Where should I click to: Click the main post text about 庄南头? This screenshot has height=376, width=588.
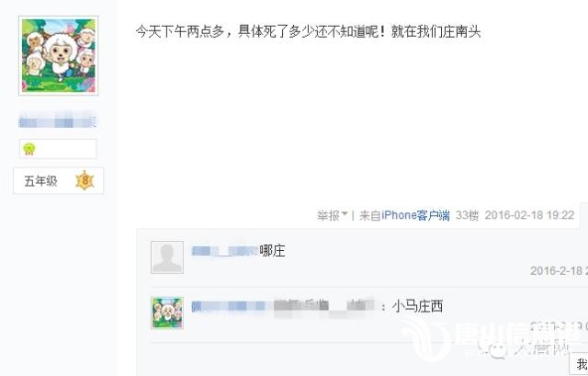[x=309, y=31]
